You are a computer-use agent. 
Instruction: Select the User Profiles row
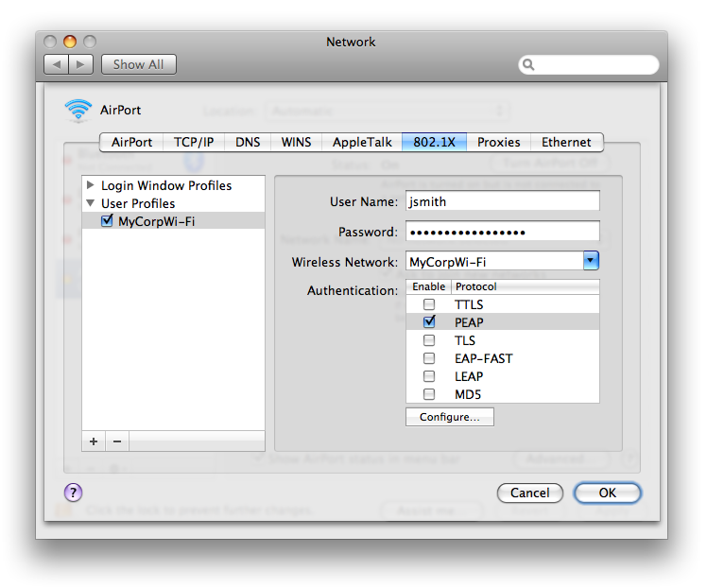click(174, 203)
